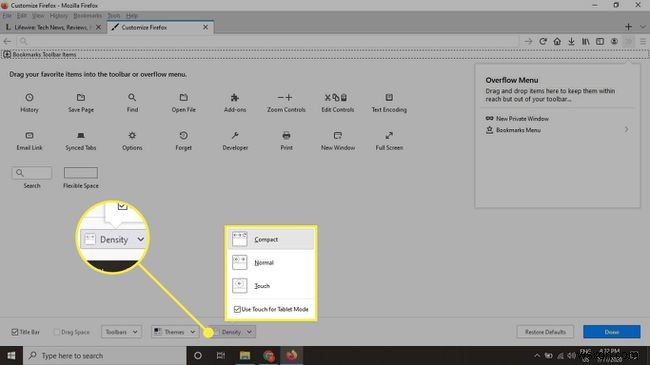Click the Forget icon

click(184, 136)
